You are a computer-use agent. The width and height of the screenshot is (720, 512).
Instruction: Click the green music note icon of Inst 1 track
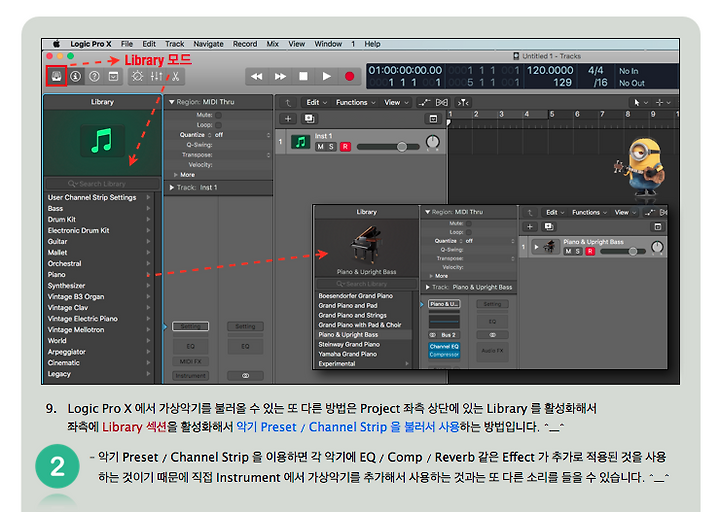point(301,142)
